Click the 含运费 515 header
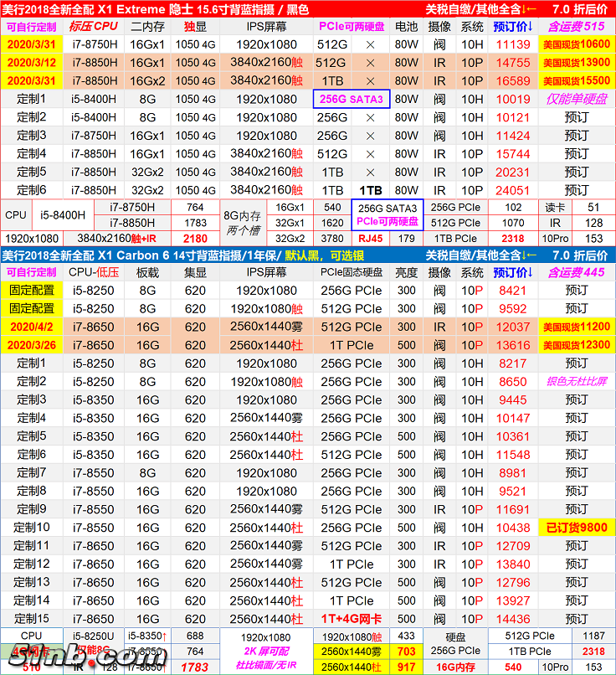This screenshot has height=675, width=616. tap(577, 26)
